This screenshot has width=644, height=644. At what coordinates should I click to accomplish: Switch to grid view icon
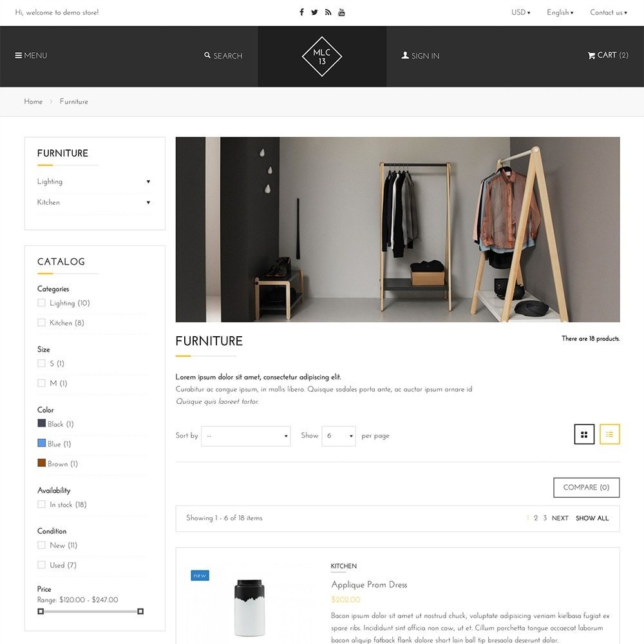584,434
